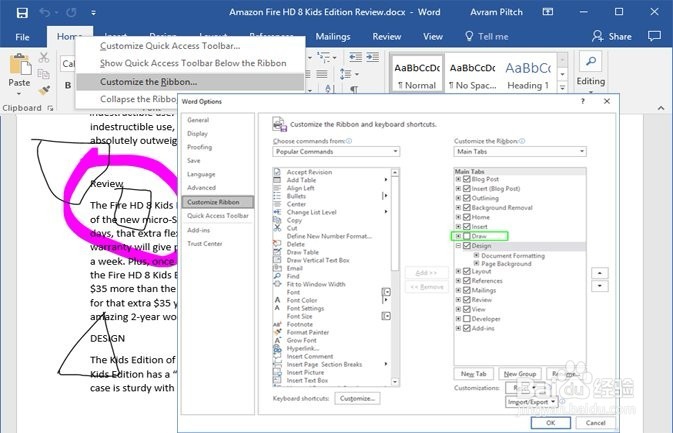Click the Redo icon in title bar

coord(71,12)
